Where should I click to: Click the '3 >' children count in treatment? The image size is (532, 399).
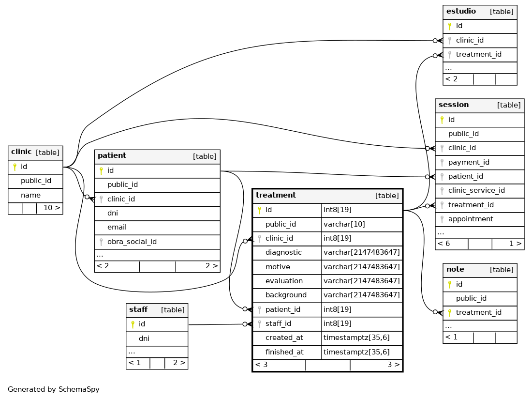point(394,365)
